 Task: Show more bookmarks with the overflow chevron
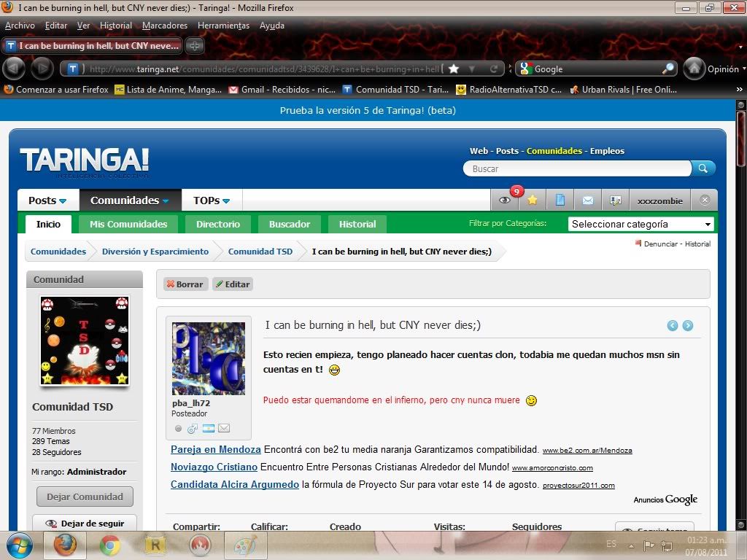pos(740,90)
